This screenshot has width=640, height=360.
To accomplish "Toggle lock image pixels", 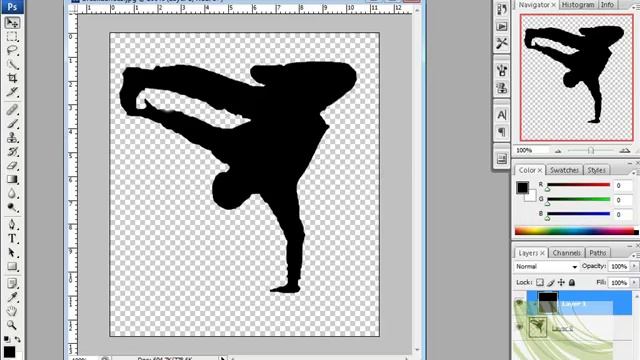I will point(551,282).
